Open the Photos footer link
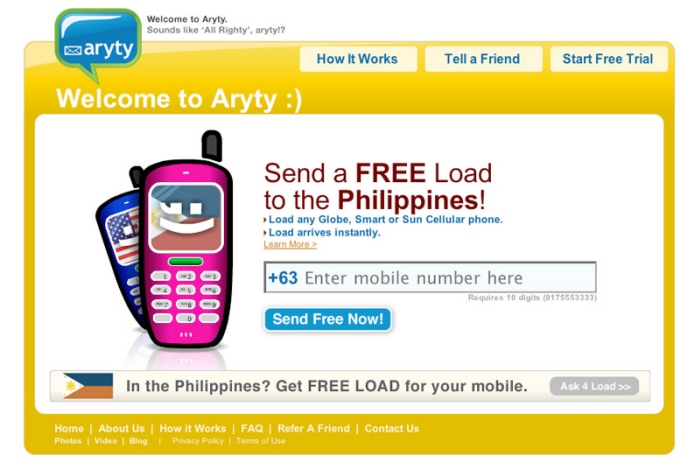700x474 pixels. point(68,441)
